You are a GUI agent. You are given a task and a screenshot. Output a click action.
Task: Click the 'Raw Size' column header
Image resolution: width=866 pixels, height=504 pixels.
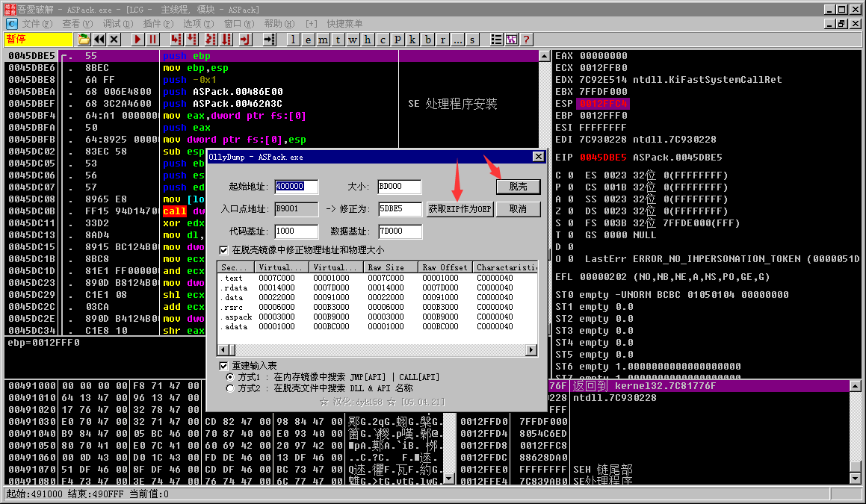point(390,267)
